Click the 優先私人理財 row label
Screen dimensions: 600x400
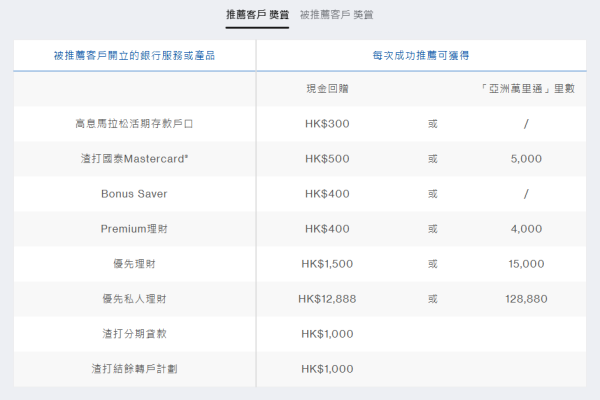click(x=134, y=299)
